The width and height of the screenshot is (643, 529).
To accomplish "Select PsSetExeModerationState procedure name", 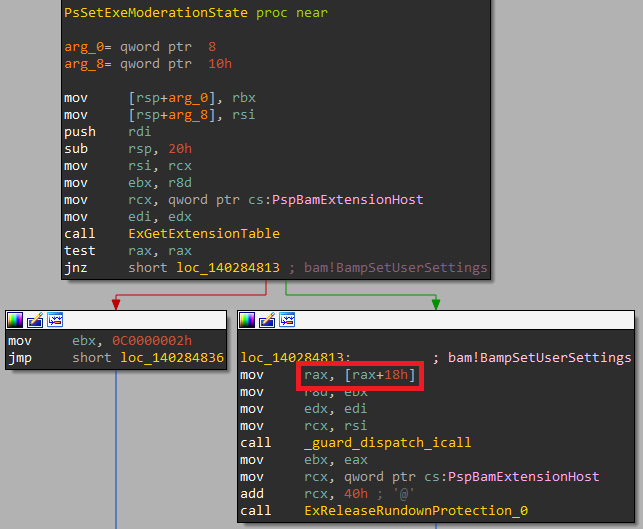I will [156, 13].
